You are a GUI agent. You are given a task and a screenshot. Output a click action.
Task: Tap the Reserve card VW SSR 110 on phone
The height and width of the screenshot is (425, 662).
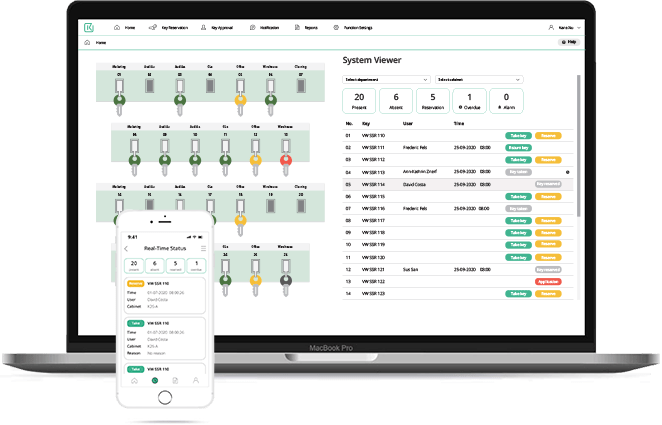coord(165,295)
